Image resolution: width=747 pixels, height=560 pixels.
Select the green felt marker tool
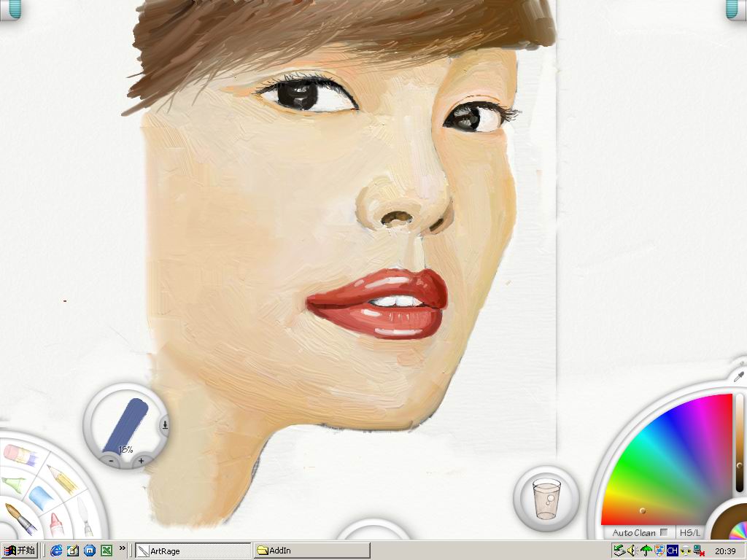pos(13,484)
